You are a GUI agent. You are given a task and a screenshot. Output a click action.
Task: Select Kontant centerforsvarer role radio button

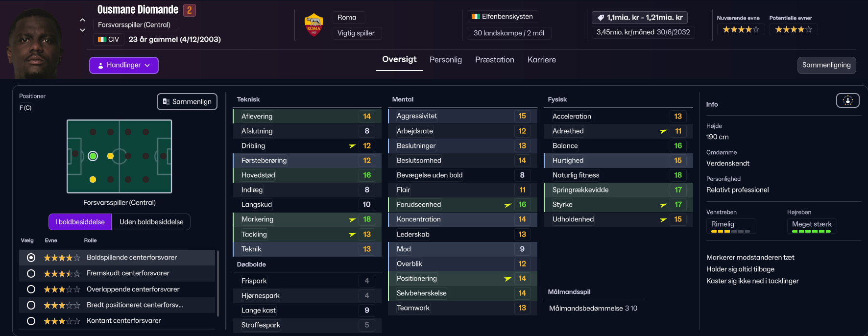[x=31, y=321]
